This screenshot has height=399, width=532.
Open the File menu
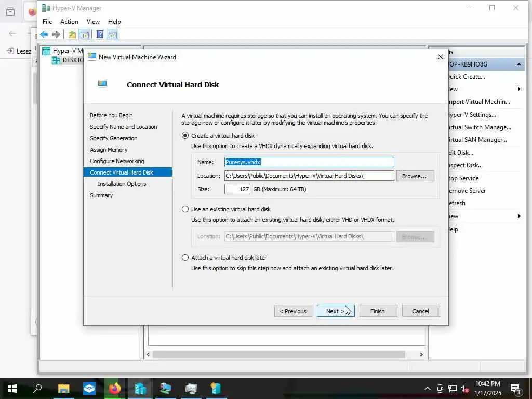(x=47, y=22)
